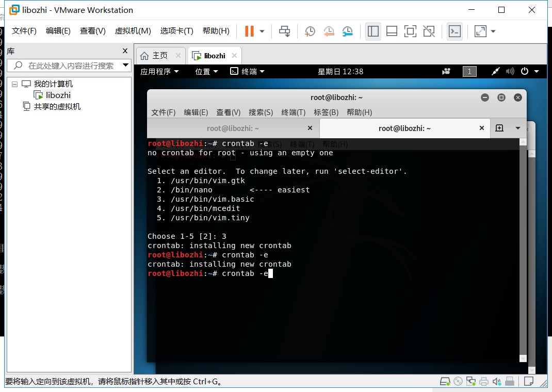Open the terminal's 搜索(S) menu

pos(261,112)
